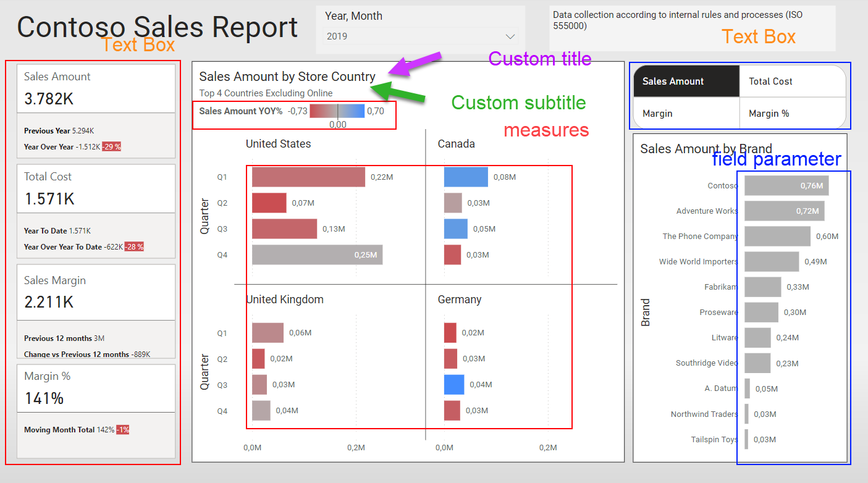Click the United Kingdom Q1 bar
This screenshot has width=868, height=483.
click(268, 333)
